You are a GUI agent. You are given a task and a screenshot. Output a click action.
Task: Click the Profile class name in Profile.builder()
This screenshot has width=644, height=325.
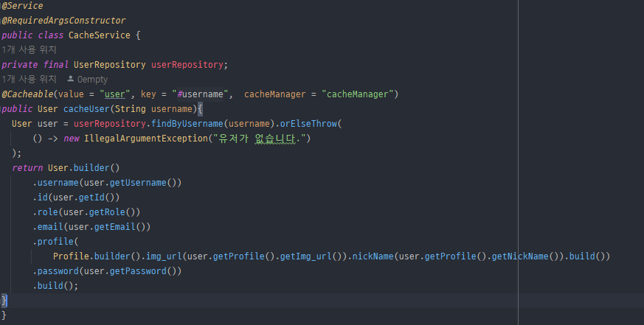(71, 257)
